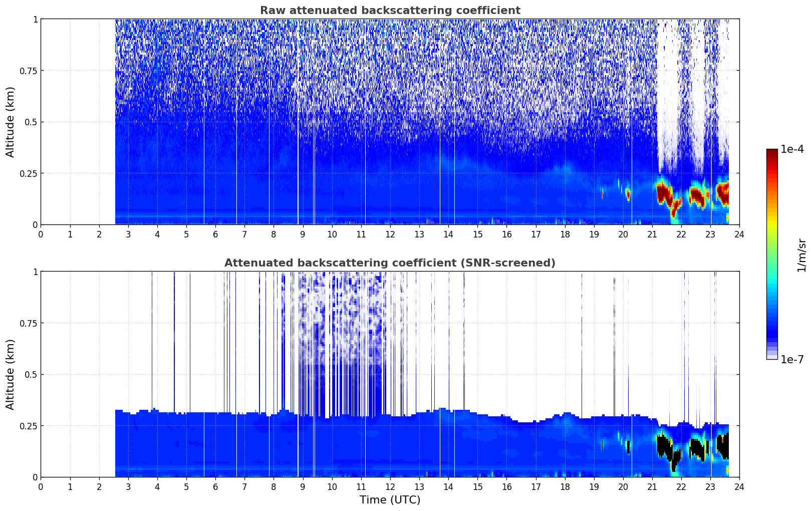This screenshot has width=812, height=511.
Task: Click the colorbar's '1e-7' minimum label
Action: coord(792,359)
